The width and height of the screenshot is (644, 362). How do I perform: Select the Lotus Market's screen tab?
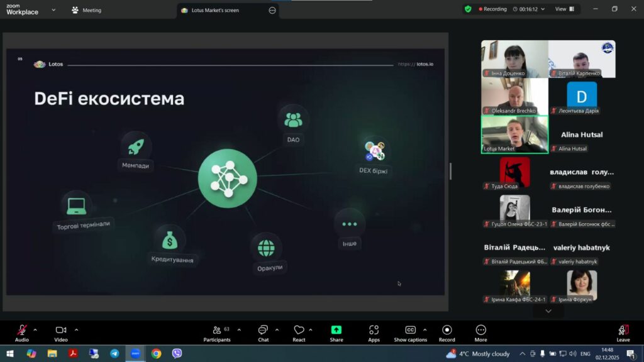pyautogui.click(x=215, y=10)
